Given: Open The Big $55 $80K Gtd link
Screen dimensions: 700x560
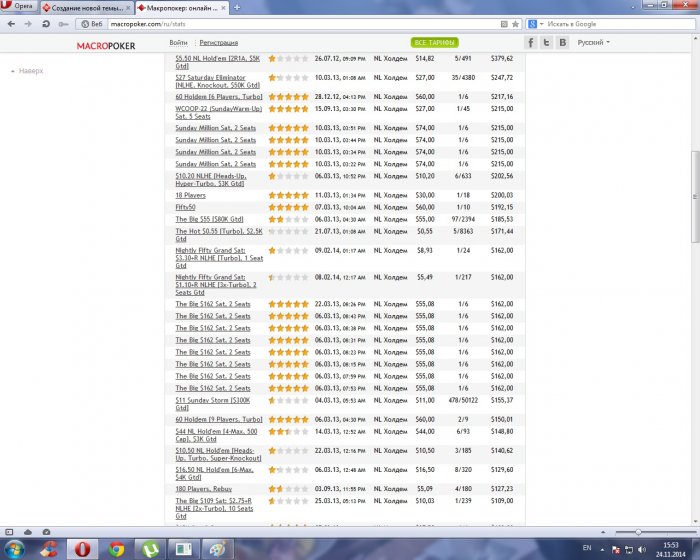Looking at the screenshot, I should (x=209, y=219).
